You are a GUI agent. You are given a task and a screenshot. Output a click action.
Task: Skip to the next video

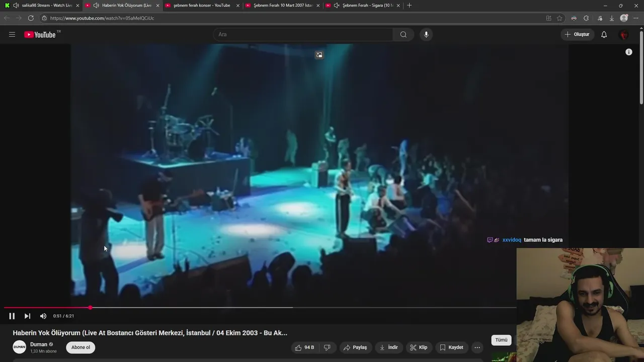coord(27,316)
